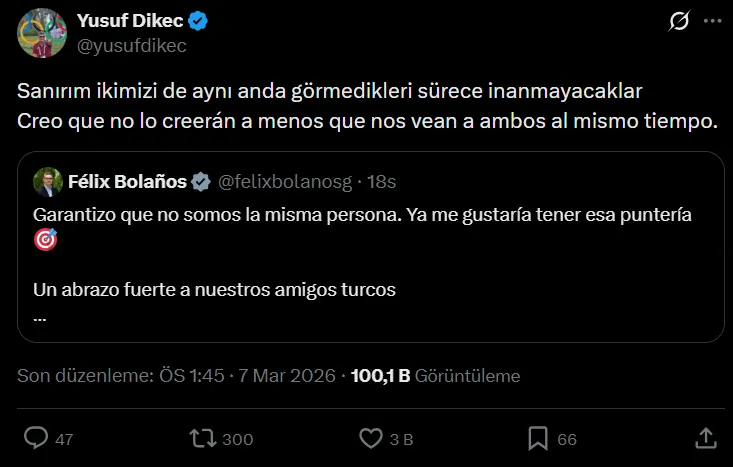Click the reply speech bubble icon
The width and height of the screenshot is (733, 467).
[x=36, y=438]
